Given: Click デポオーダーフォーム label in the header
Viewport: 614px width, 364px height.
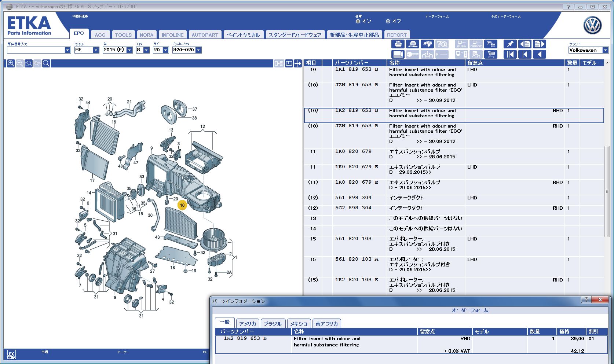Looking at the screenshot, I should click(506, 16).
